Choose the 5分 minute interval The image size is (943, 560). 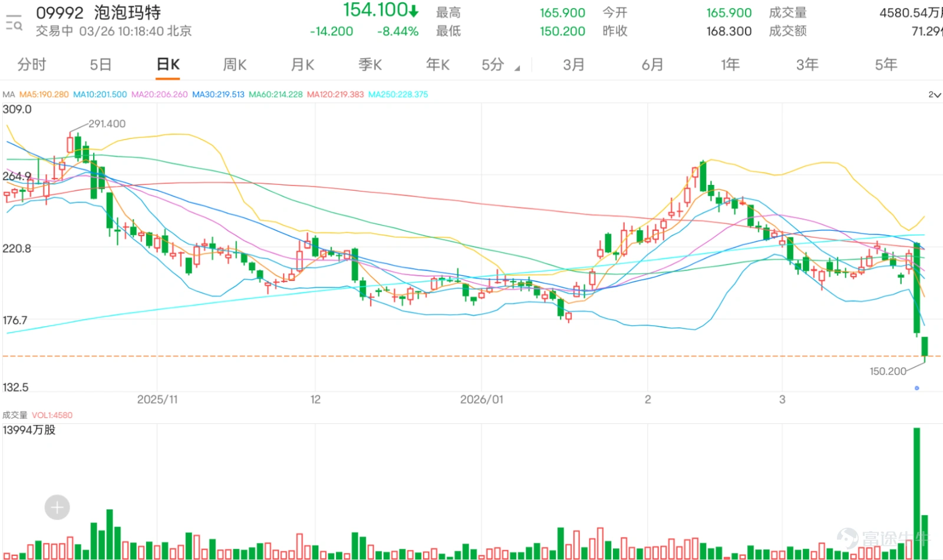click(493, 64)
